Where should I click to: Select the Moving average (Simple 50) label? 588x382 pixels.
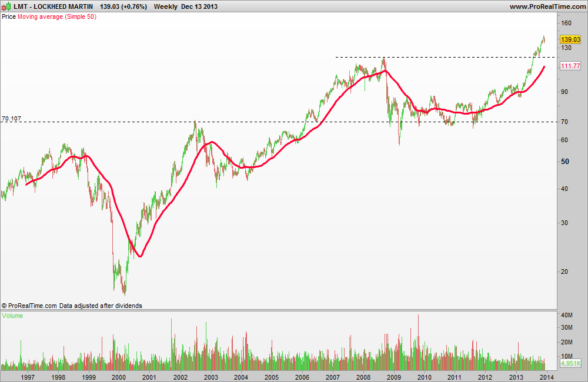[57, 17]
